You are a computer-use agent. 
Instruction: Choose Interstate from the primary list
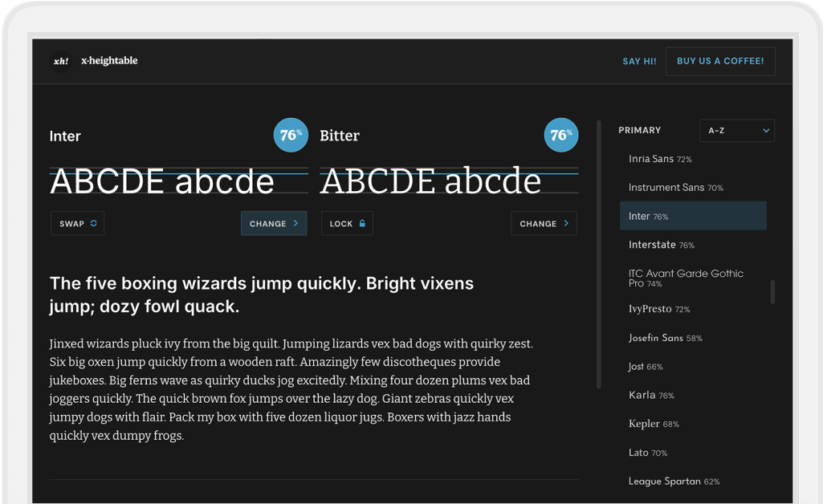661,245
